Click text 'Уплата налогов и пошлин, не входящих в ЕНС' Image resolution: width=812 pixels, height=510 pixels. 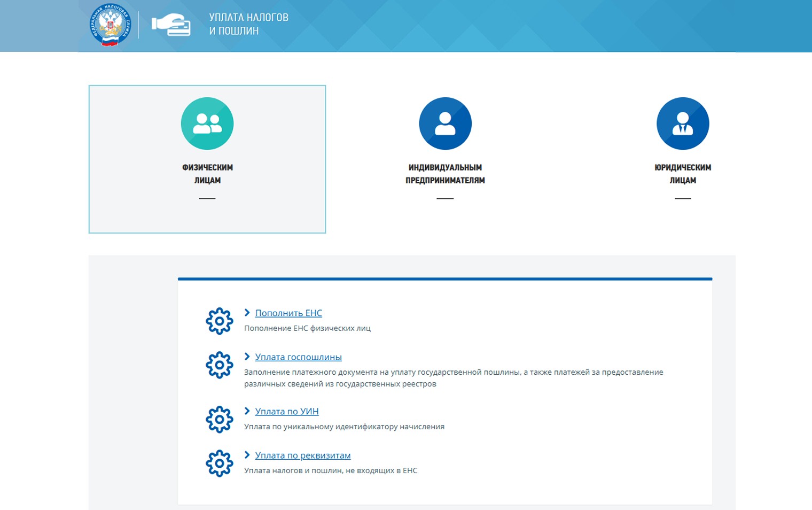(x=331, y=470)
